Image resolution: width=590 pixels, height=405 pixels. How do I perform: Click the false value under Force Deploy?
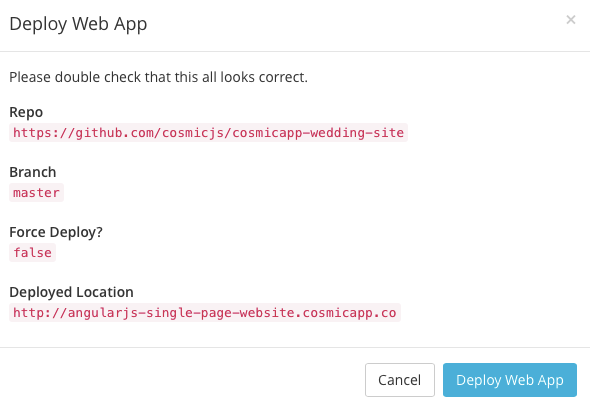[32, 253]
